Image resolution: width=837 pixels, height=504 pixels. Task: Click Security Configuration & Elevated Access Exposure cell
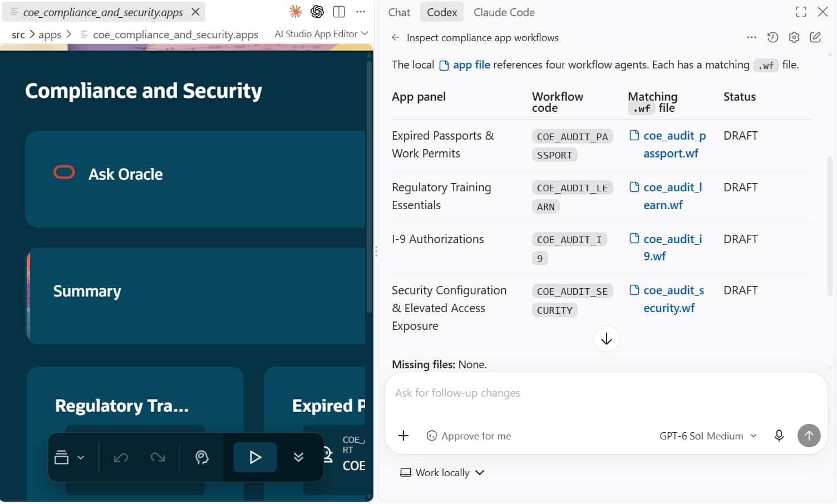(x=449, y=308)
